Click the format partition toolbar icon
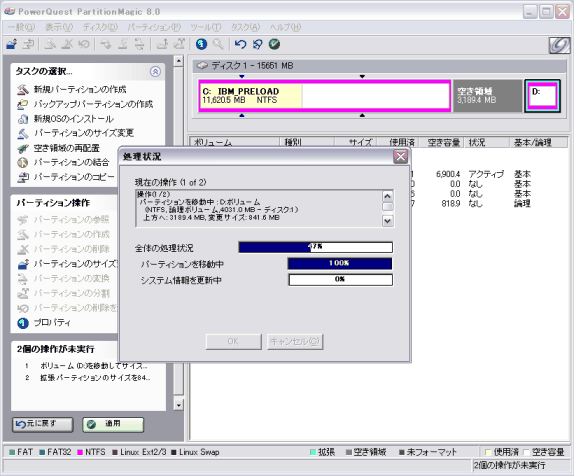574x476 pixels. 123,44
